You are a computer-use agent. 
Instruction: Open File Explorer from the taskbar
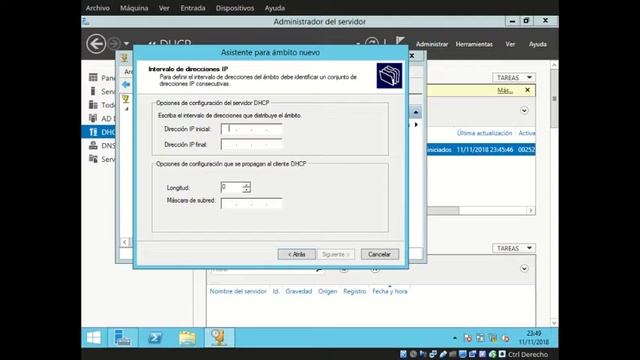pyautogui.click(x=187, y=338)
